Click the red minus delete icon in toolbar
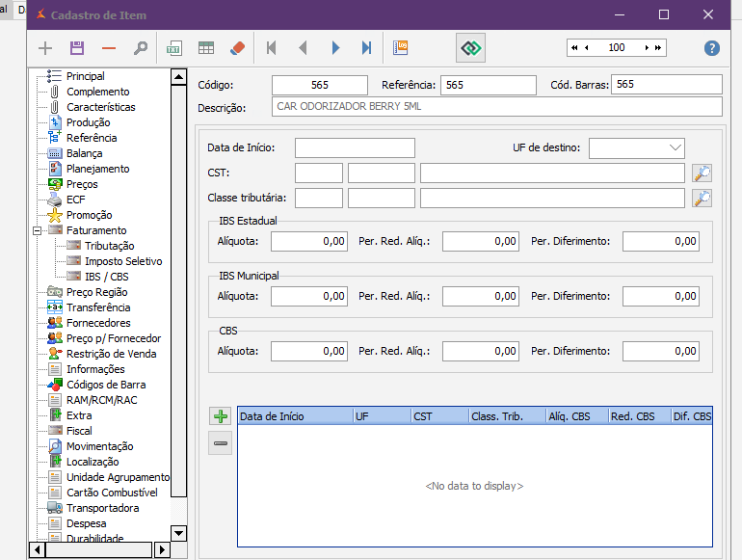This screenshot has width=742, height=560. point(108,48)
